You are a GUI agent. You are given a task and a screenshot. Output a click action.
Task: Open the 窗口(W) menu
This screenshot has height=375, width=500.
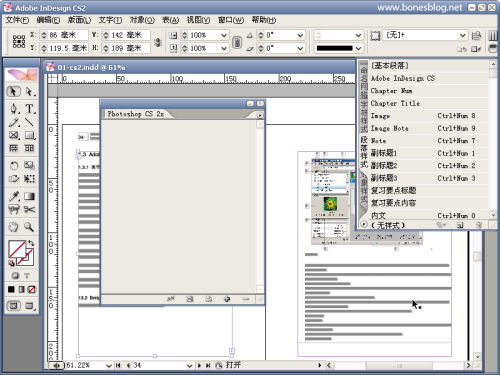pos(231,20)
